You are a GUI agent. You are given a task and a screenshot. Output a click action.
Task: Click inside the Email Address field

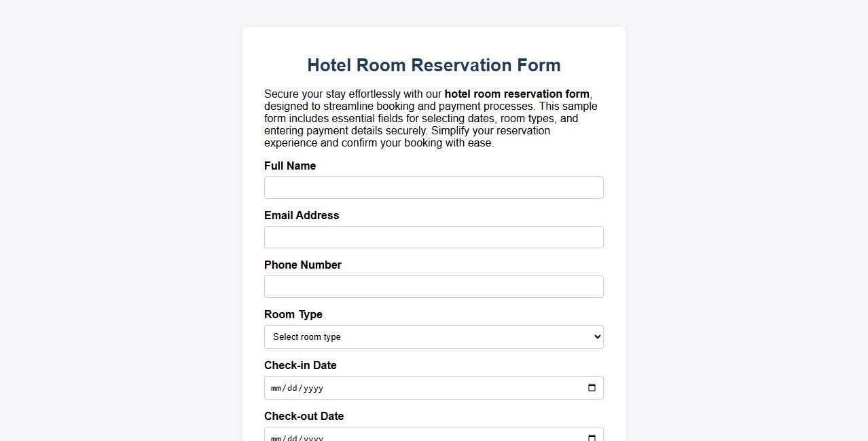pyautogui.click(x=434, y=237)
